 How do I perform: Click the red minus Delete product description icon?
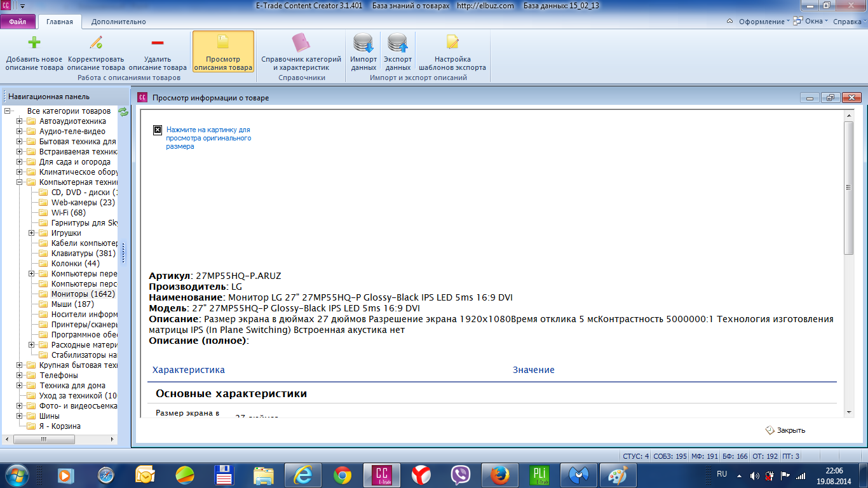[x=158, y=43]
